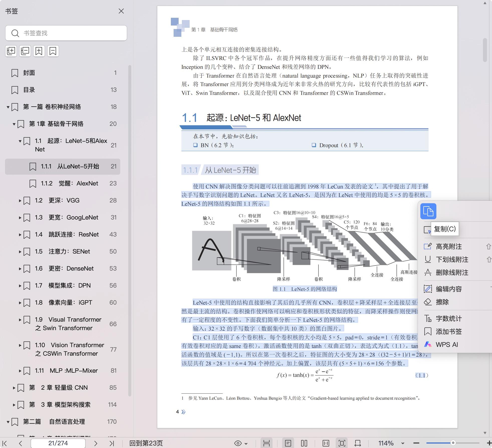Image resolution: width=492 pixels, height=448 pixels.
Task: Click the document vertical scrollbar thumb
Action: 485,50
